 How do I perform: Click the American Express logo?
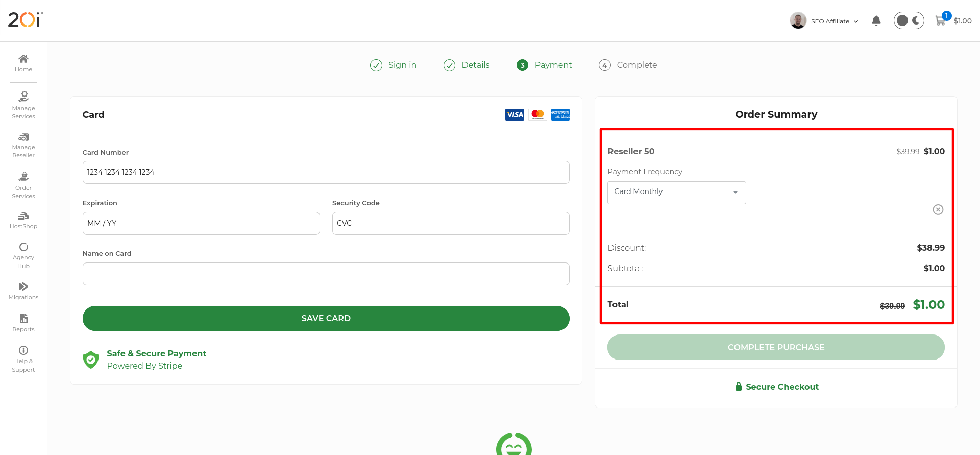(560, 115)
